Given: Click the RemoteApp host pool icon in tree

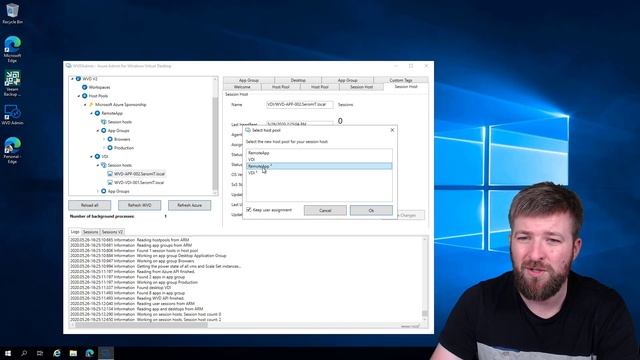Looking at the screenshot, I should [97, 113].
